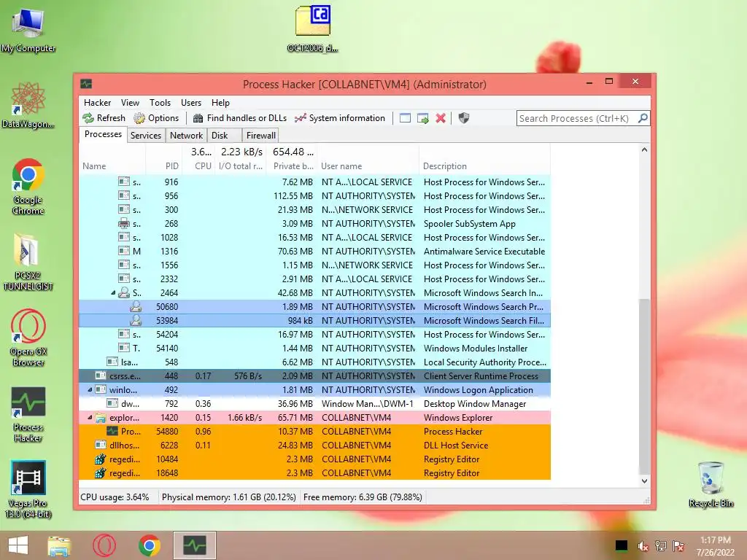
Task: Click the Windows Start button
Action: tap(18, 545)
